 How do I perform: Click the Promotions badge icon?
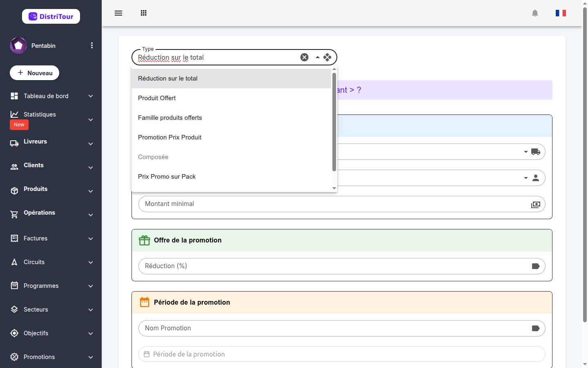(x=14, y=357)
